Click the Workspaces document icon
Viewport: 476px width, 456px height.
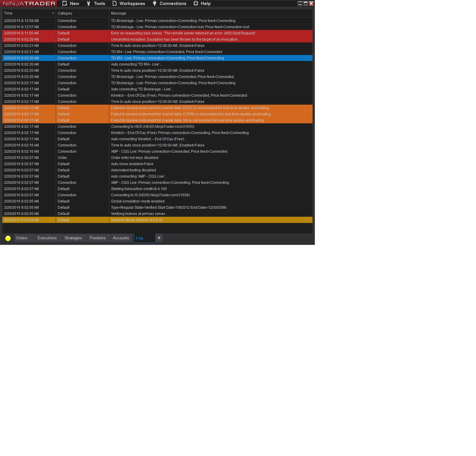115,4
